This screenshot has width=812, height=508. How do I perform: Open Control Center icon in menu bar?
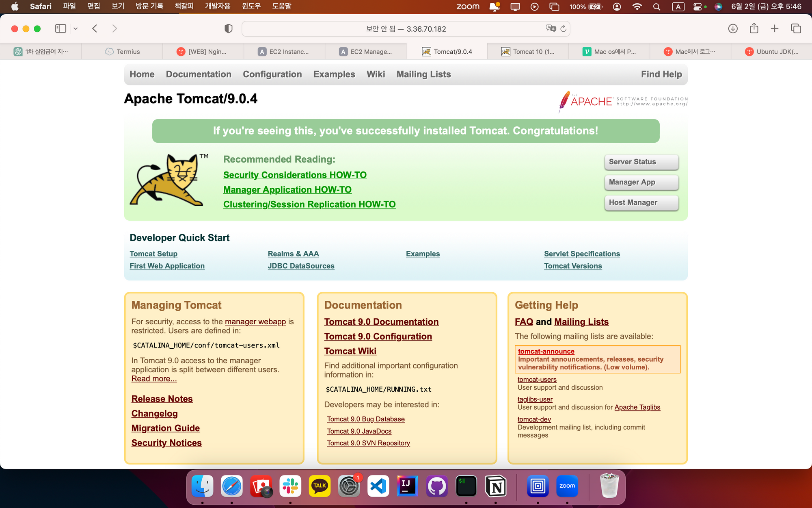point(698,7)
